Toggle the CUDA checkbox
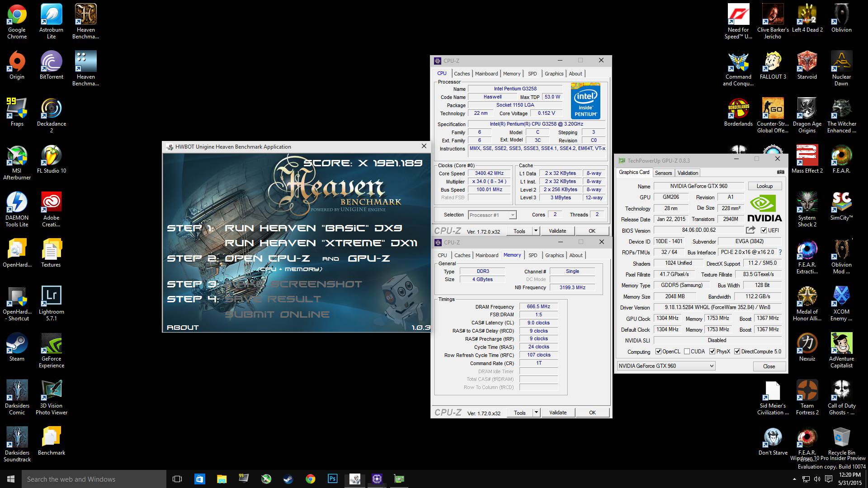868x488 pixels. click(687, 352)
